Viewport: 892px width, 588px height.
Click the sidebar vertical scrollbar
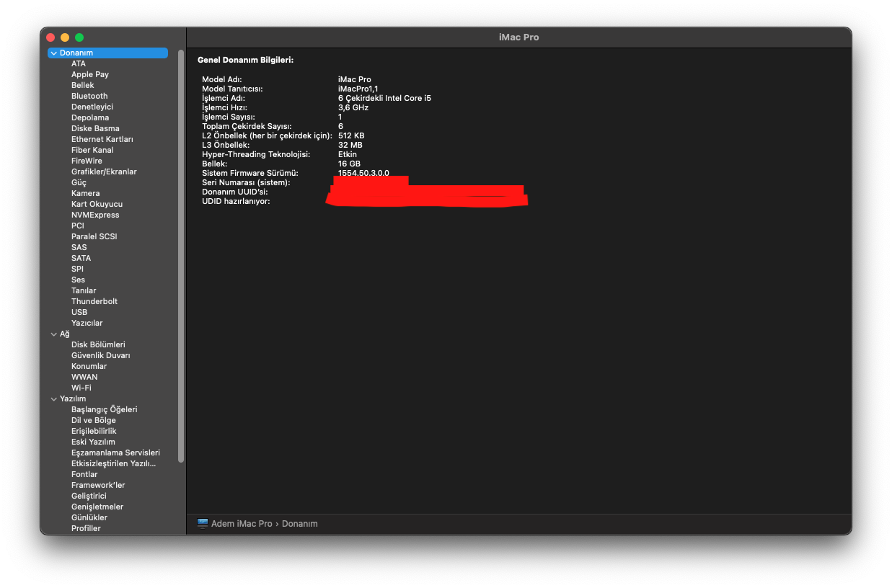click(181, 252)
